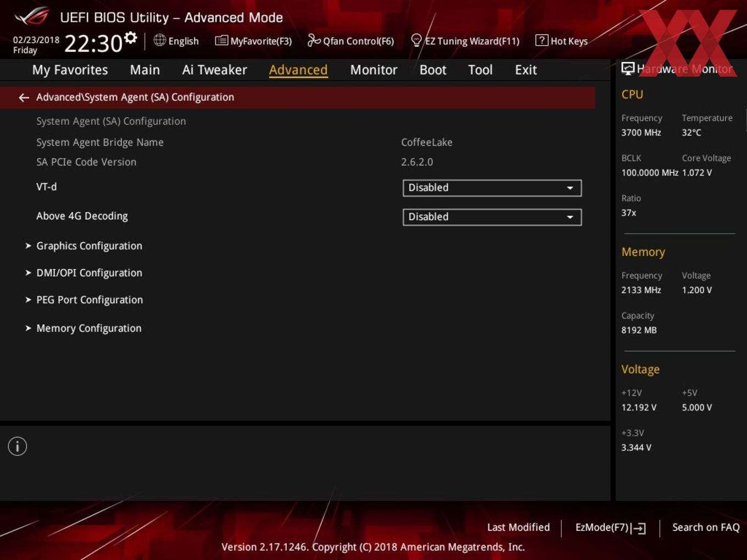Switch to Tool tab

click(x=480, y=70)
